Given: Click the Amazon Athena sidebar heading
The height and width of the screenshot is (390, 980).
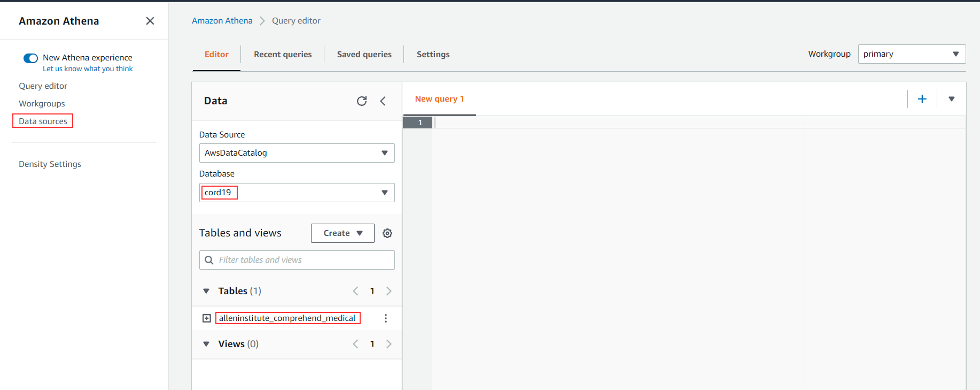Looking at the screenshot, I should [x=59, y=21].
